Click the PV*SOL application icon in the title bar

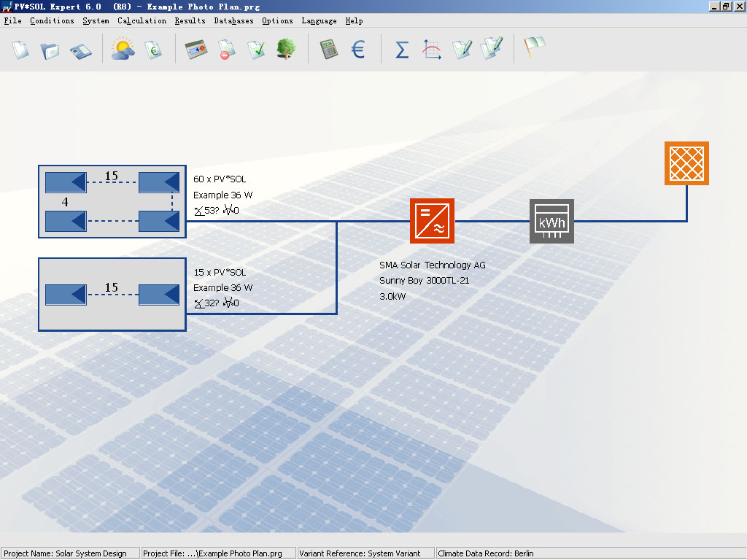7,7
